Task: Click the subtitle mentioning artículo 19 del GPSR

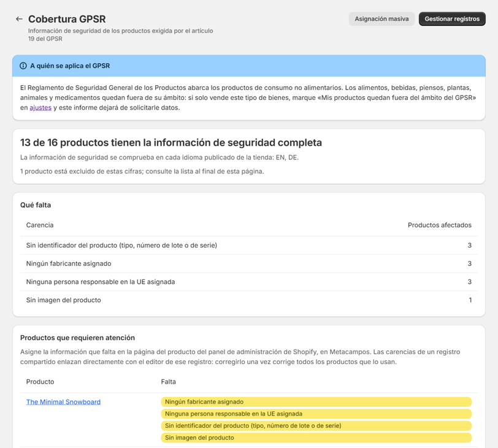Action: 120,34
